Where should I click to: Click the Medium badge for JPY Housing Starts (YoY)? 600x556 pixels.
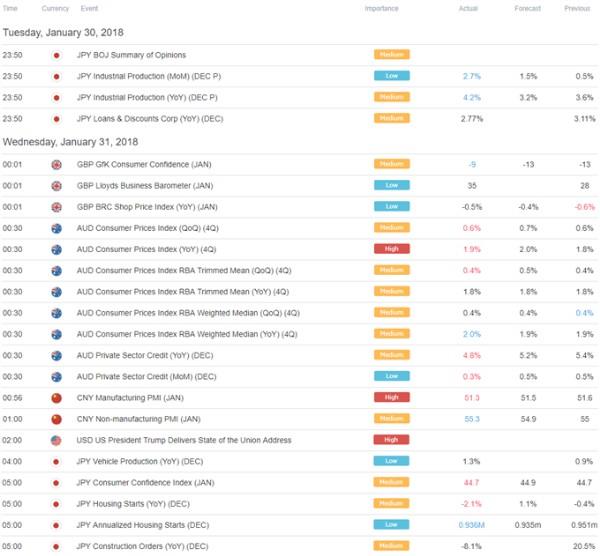click(391, 504)
